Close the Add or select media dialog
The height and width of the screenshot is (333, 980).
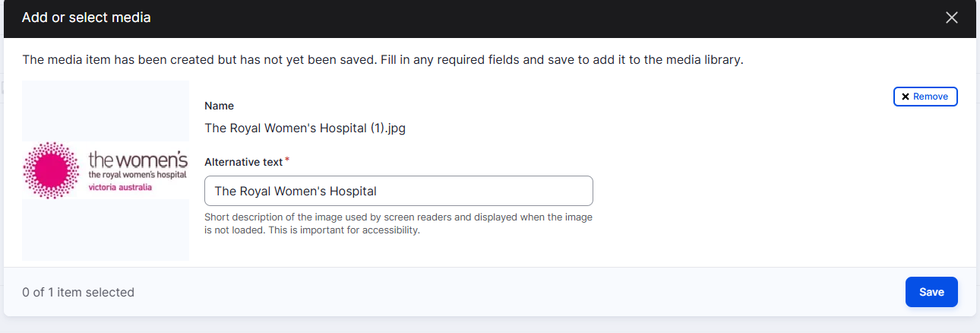[951, 17]
